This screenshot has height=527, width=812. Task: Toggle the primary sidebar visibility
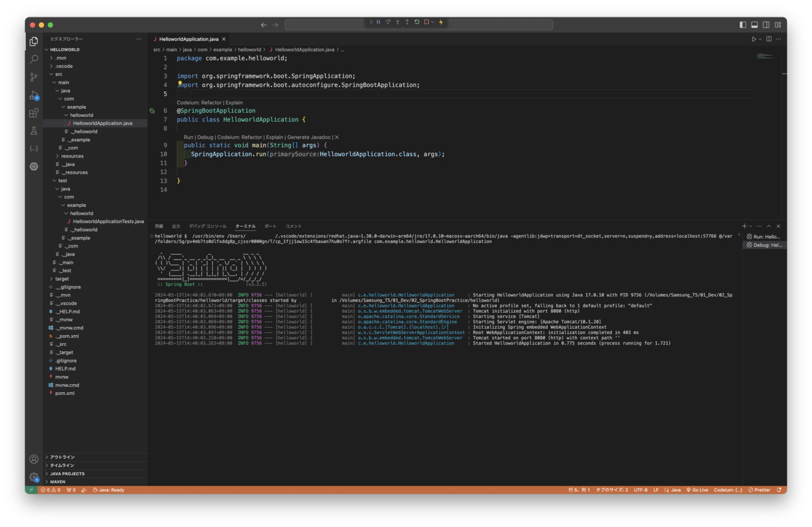743,24
